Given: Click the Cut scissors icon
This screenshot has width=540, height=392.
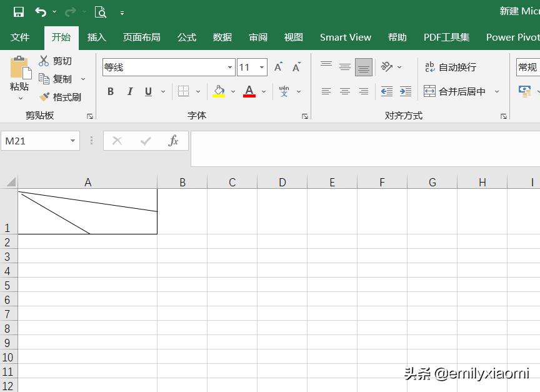Looking at the screenshot, I should [x=44, y=61].
